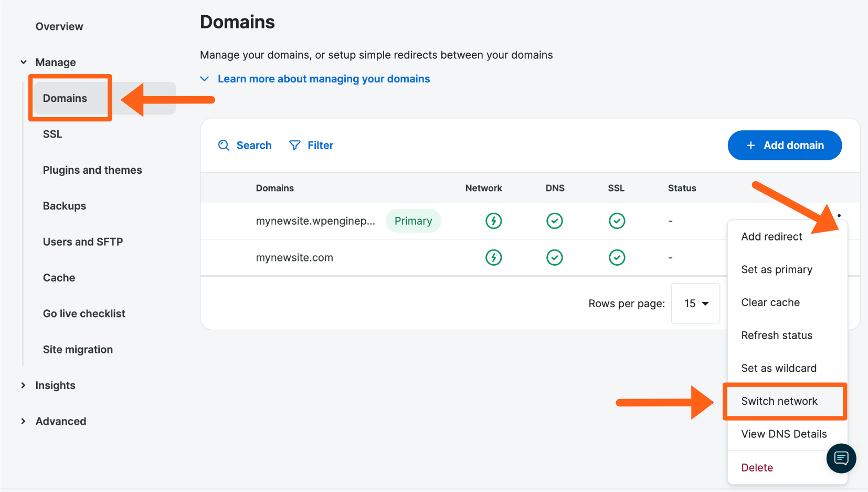
Task: Click the DNS check icon for mynewsite.com
Action: [555, 257]
